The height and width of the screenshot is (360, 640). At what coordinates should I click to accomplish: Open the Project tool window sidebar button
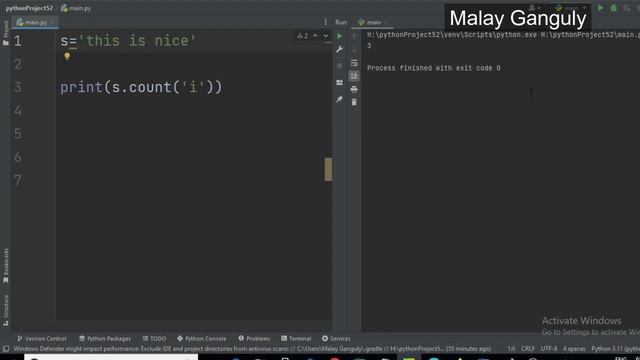6,33
